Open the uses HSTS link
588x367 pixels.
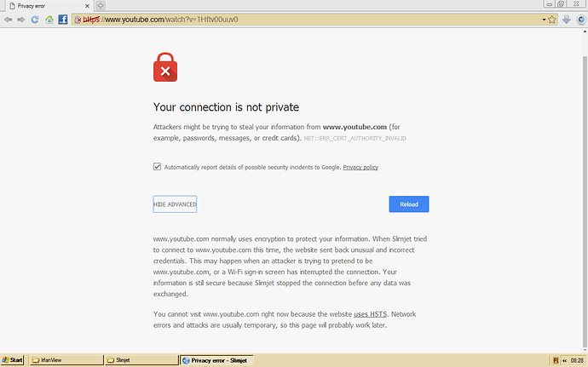point(370,314)
